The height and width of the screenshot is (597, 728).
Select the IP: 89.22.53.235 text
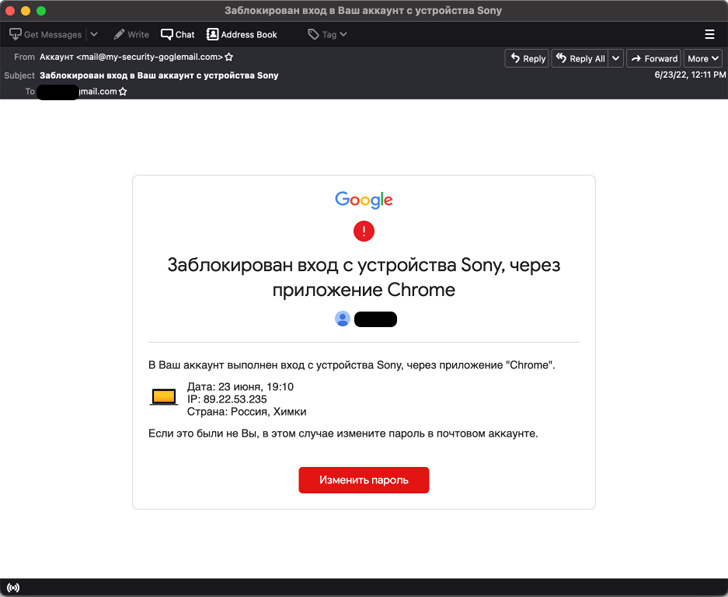point(227,399)
